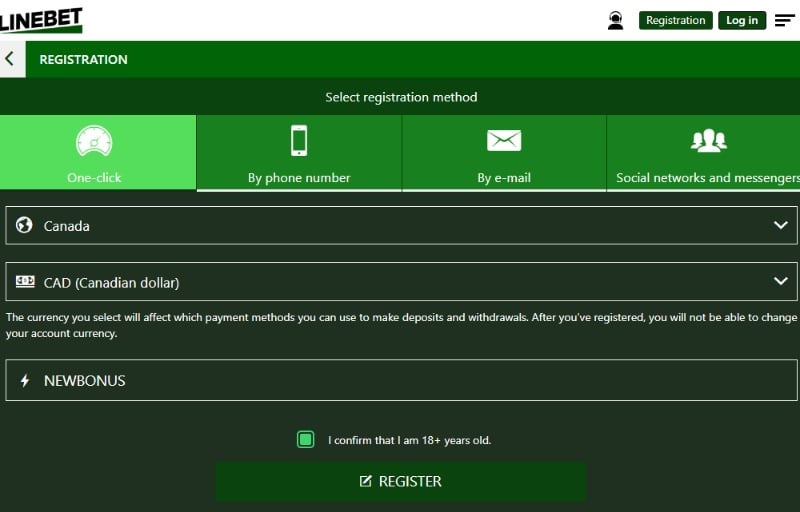Viewport: 800px width, 512px height.
Task: Open the hamburger menu icon
Action: (784, 20)
